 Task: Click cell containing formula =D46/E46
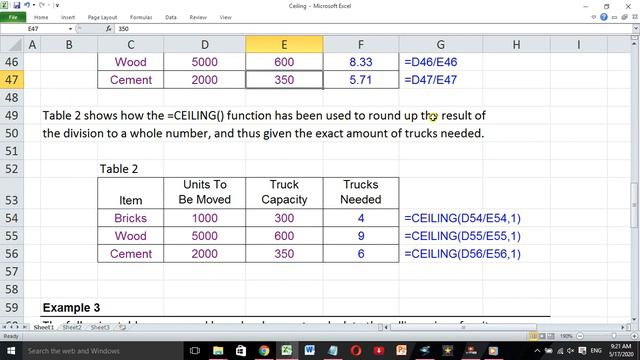(441, 62)
